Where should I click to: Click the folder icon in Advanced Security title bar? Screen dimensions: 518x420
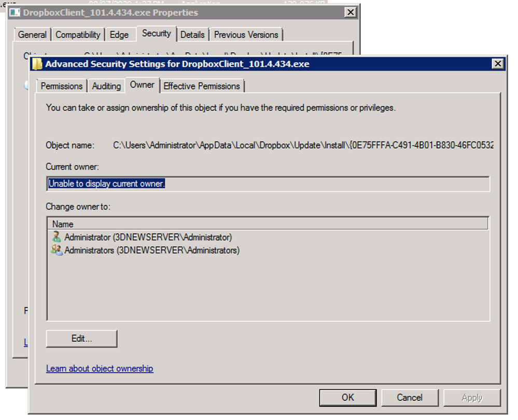pyautogui.click(x=37, y=64)
